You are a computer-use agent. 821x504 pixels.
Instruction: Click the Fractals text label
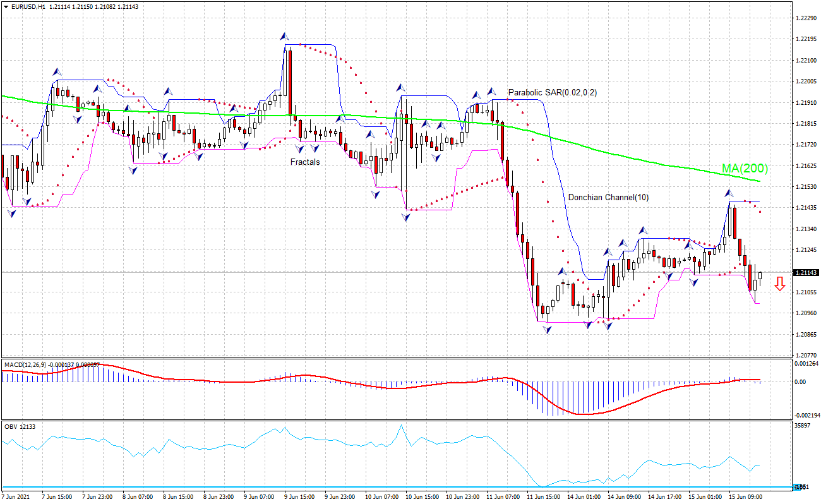[x=304, y=162]
